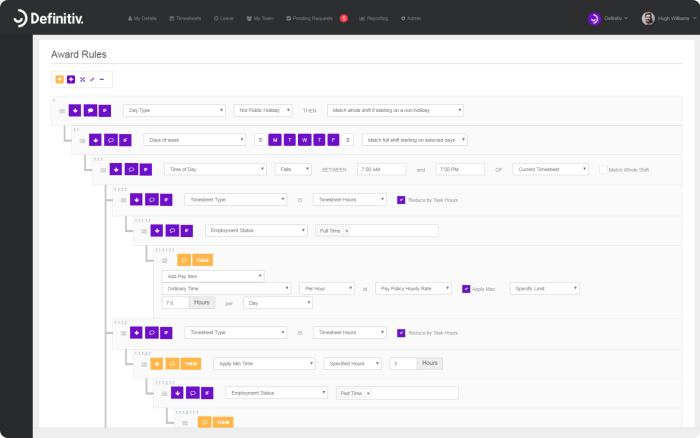Screen dimensions: 700x438
Task: Toggle the Match Whole Shift checkbox
Action: [x=603, y=170]
